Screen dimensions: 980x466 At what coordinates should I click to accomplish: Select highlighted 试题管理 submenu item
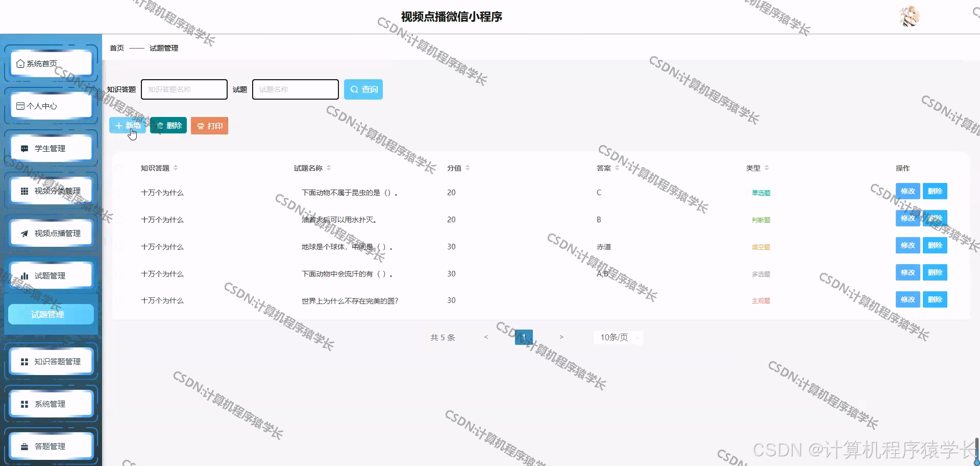pyautogui.click(x=51, y=314)
